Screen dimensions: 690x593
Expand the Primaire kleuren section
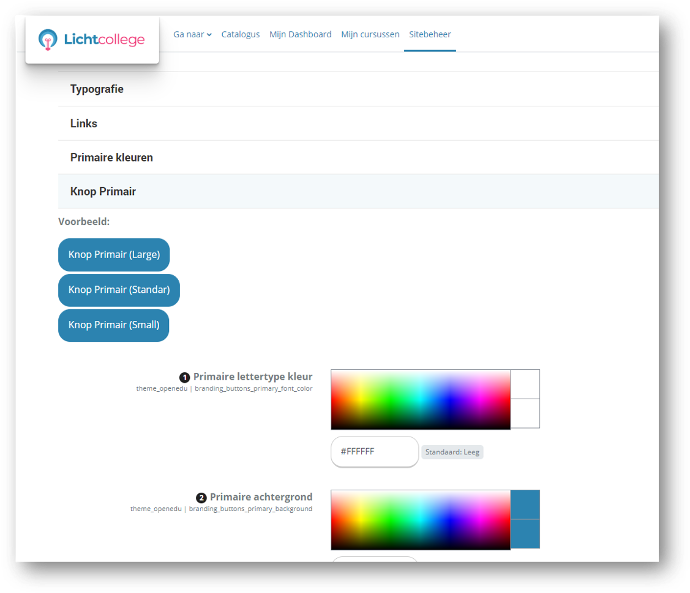(111, 158)
